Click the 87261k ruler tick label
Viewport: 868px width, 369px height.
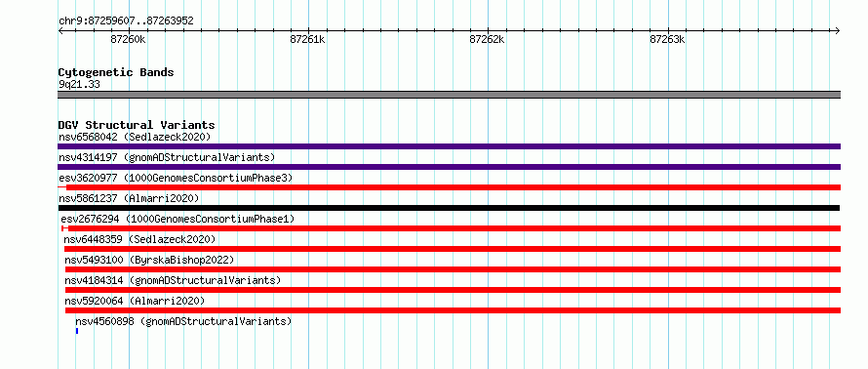(308, 39)
